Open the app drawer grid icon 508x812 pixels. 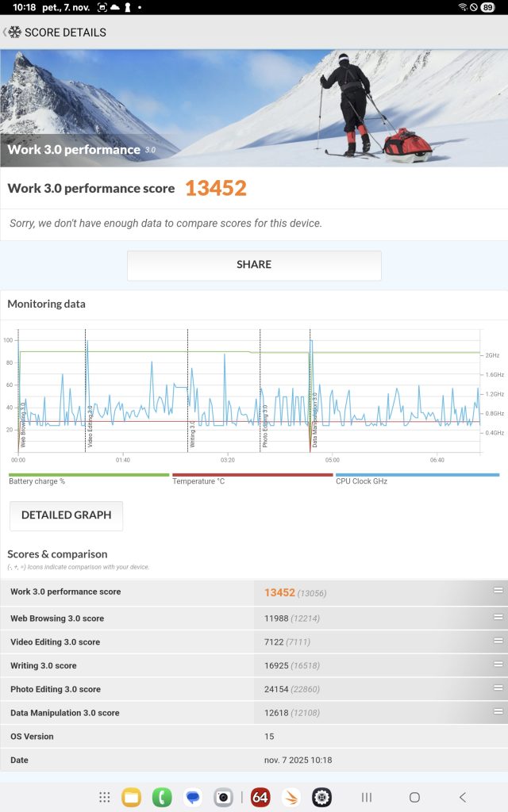tap(104, 798)
